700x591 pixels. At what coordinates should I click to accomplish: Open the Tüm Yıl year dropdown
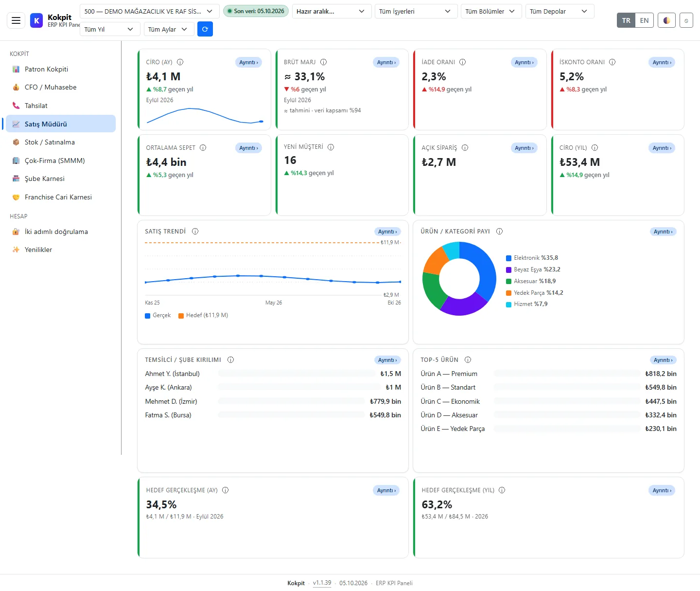[x=110, y=29]
